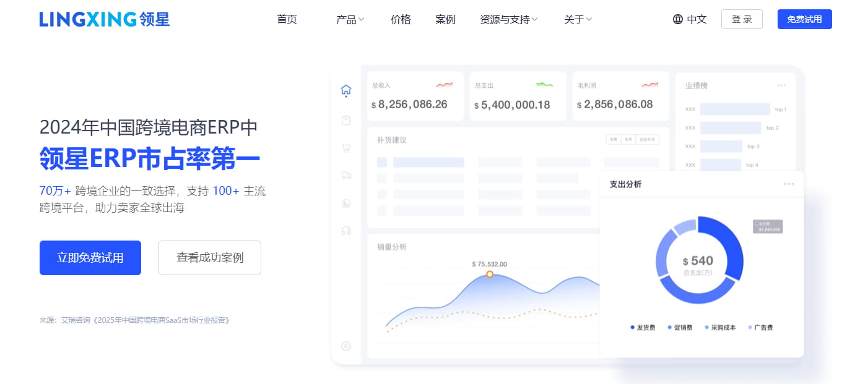
Task: Select the home dashboard icon in sidebar
Action: click(346, 90)
